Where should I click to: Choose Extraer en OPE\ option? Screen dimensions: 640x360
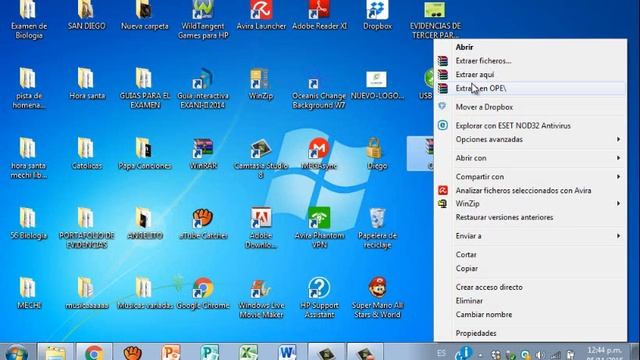[x=531, y=88]
